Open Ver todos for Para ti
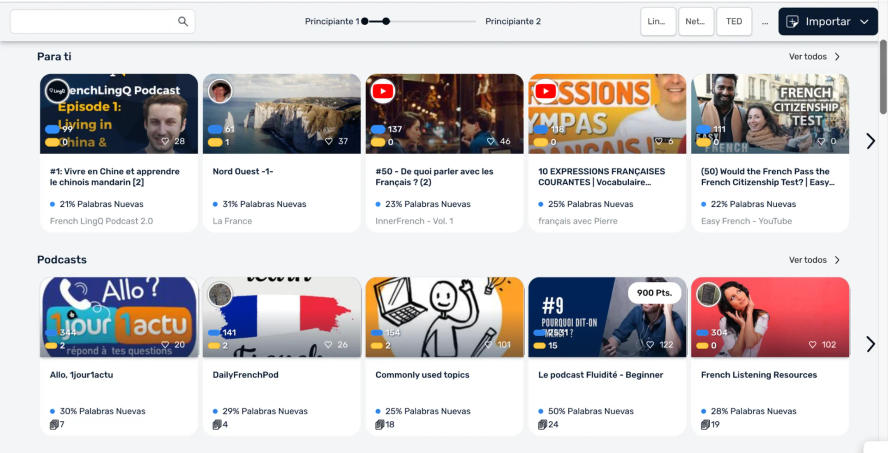 click(814, 57)
